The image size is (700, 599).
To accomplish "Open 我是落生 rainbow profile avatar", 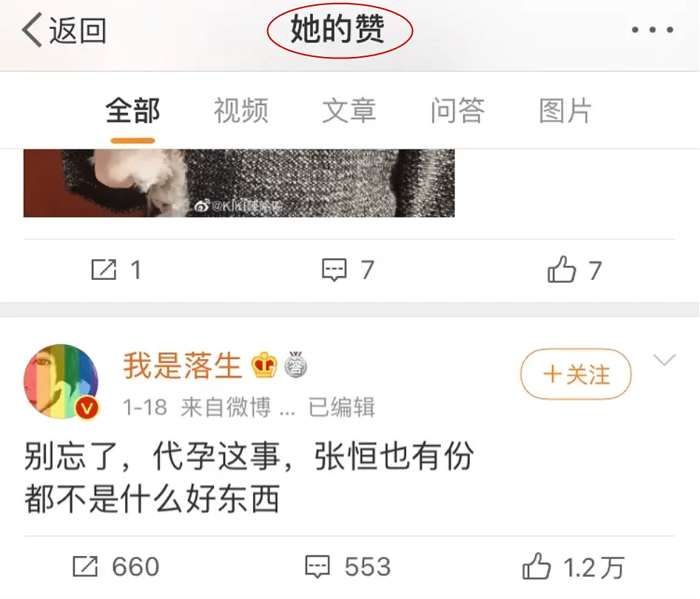I will 61,382.
